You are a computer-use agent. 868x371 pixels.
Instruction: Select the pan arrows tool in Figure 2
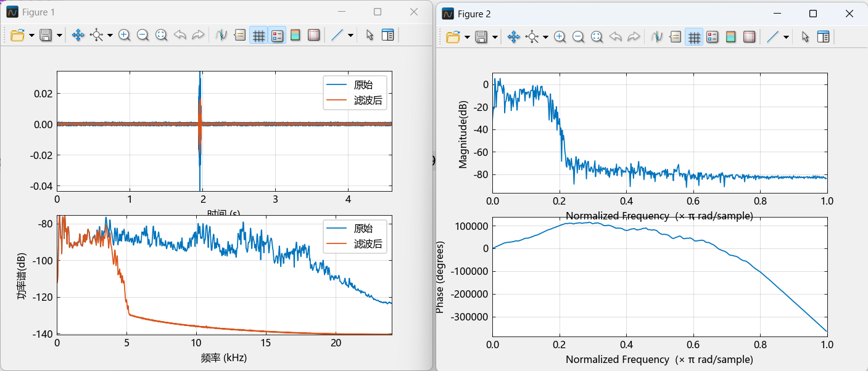click(513, 37)
